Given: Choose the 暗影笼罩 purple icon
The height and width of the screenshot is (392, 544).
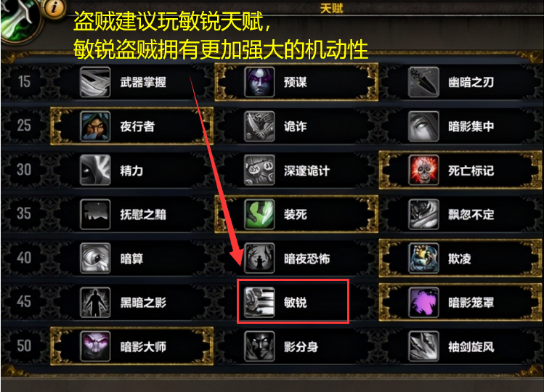Looking at the screenshot, I should click(423, 303).
